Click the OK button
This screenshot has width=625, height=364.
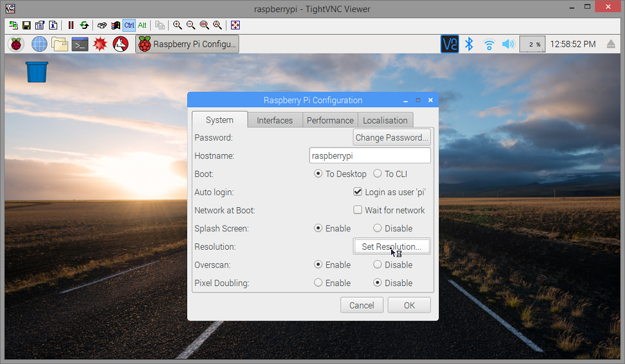410,306
